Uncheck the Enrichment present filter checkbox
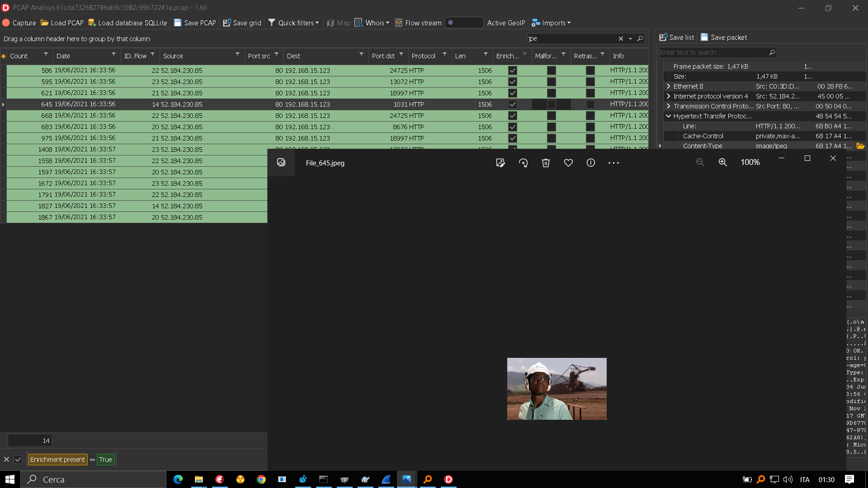The height and width of the screenshot is (488, 868). pos(18,460)
